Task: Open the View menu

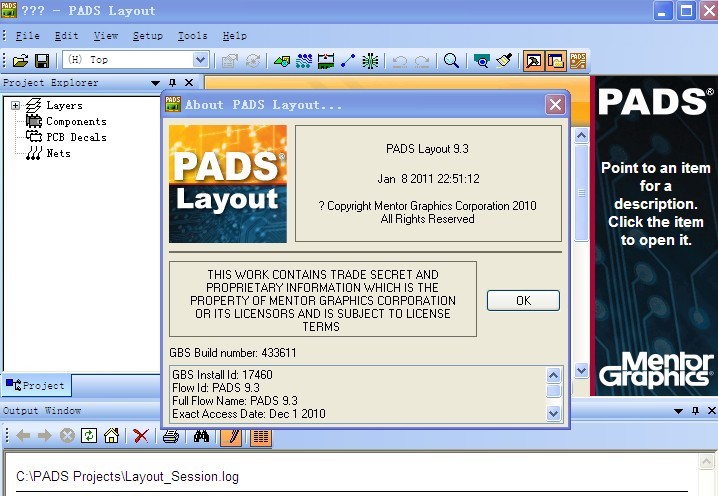Action: [106, 36]
